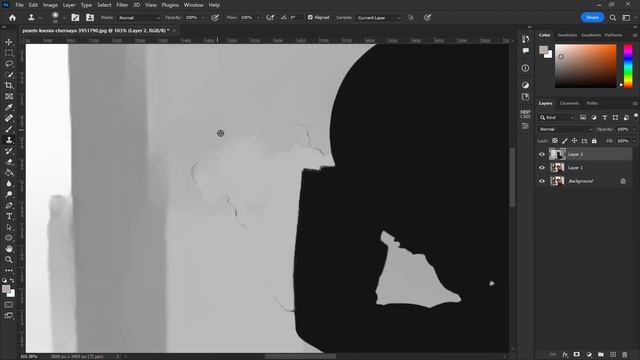The width and height of the screenshot is (640, 360).
Task: Switch to the Channels tab
Action: 569,103
